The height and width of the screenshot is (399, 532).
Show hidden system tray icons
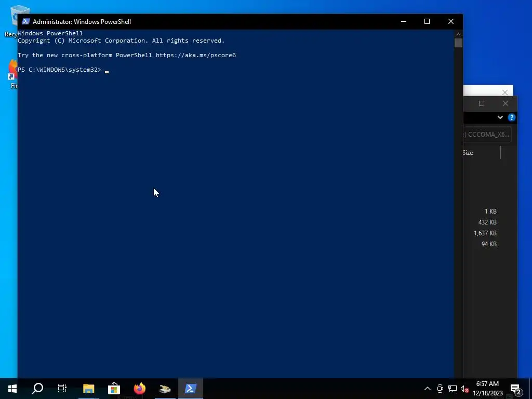click(x=428, y=389)
